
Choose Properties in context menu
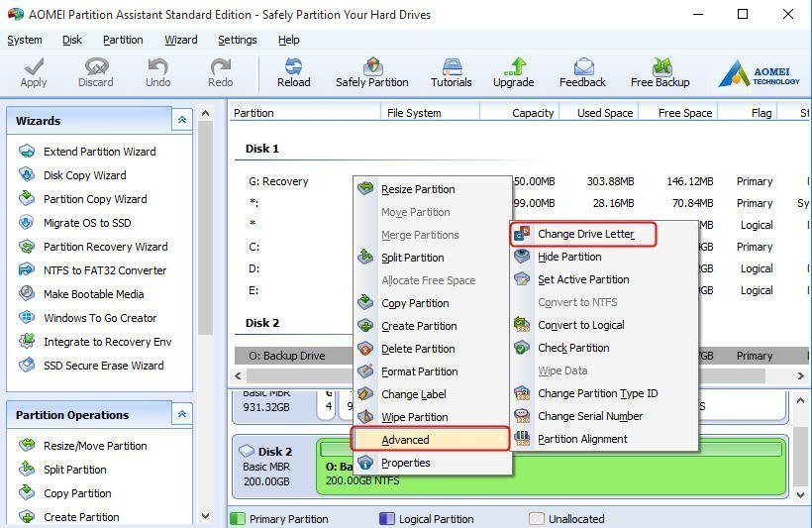click(x=433, y=463)
